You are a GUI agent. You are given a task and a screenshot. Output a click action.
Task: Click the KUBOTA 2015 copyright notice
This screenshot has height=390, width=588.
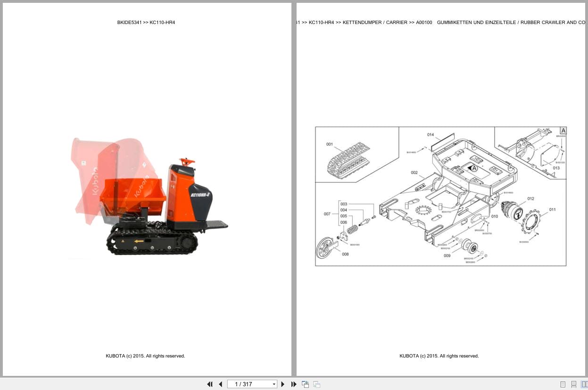[x=145, y=356]
